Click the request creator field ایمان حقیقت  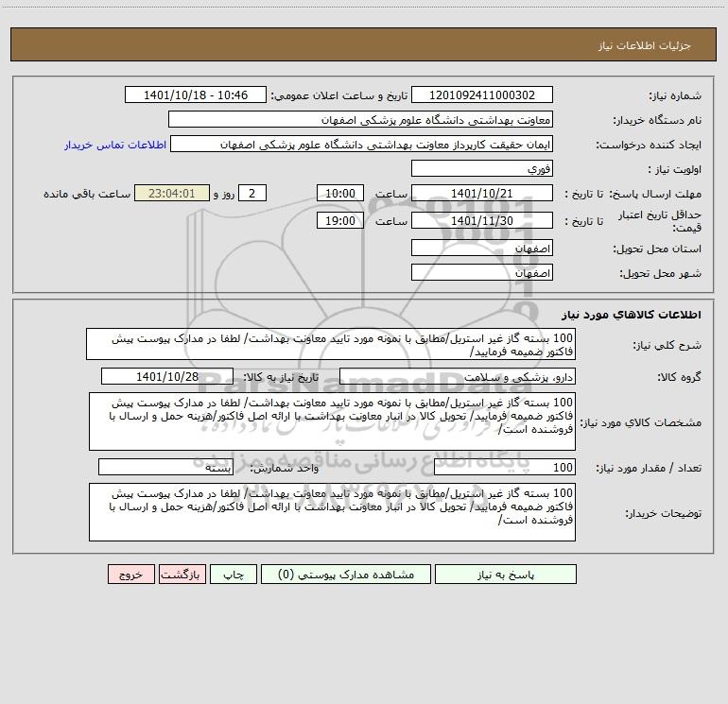point(362,144)
